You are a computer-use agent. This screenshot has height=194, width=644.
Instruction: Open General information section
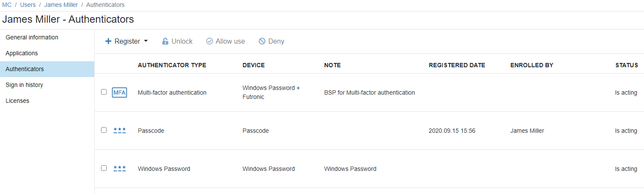32,37
